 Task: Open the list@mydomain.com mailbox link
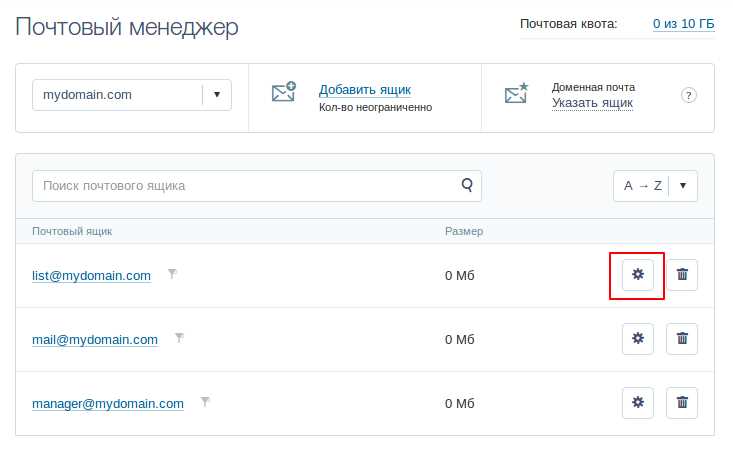coord(91,276)
